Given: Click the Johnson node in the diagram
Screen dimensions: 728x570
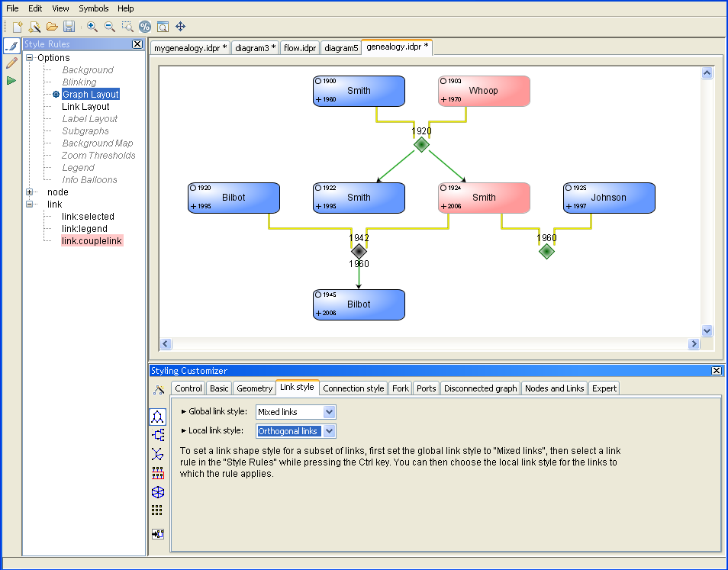Looking at the screenshot, I should (608, 198).
